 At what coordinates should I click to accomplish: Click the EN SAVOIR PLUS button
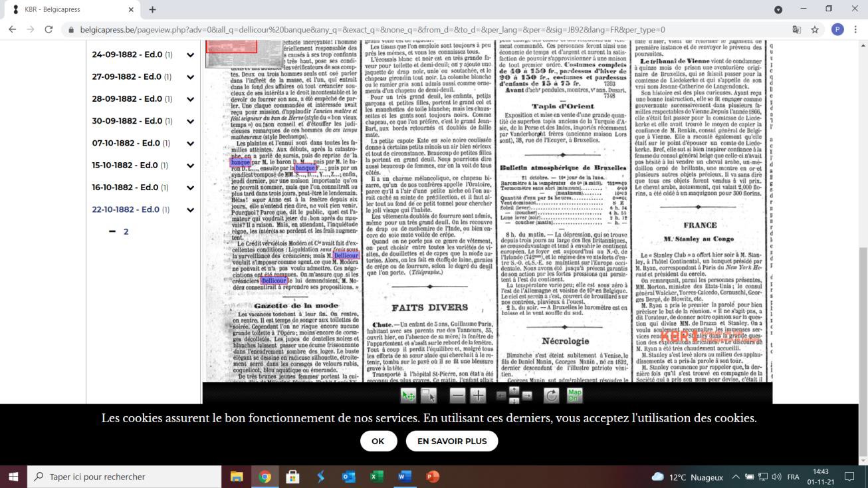coord(452,441)
